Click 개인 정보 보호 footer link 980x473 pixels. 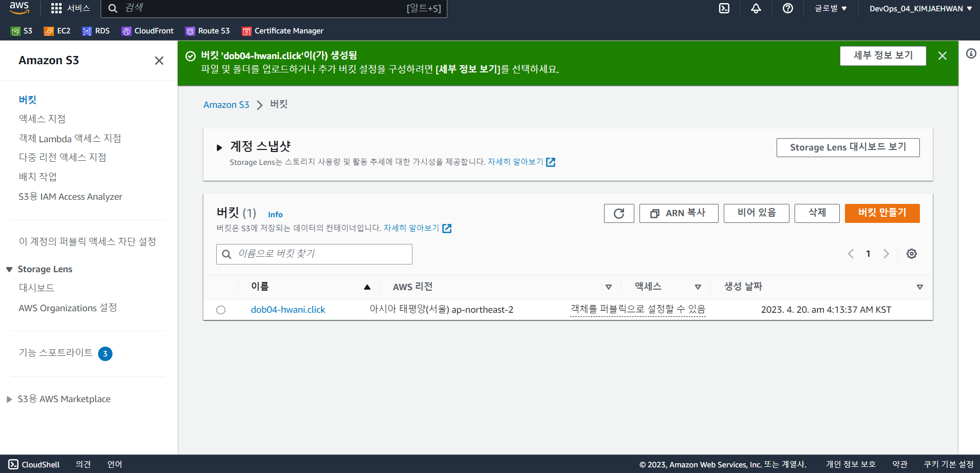point(851,464)
